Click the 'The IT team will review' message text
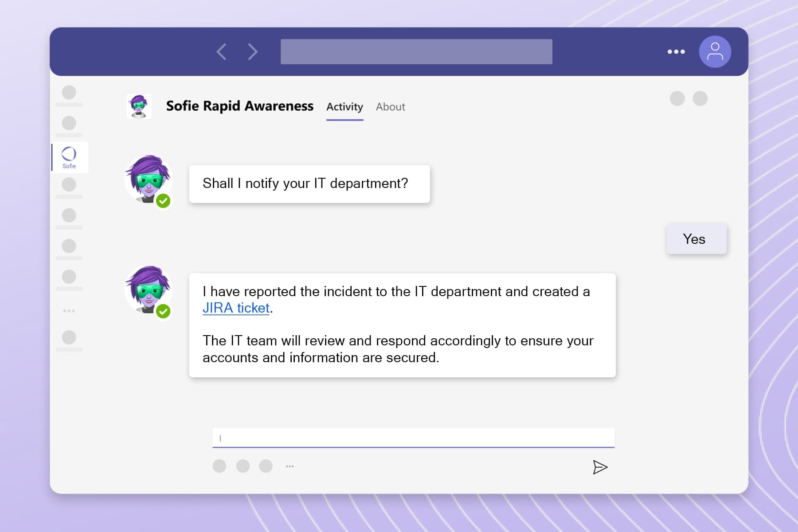Image resolution: width=798 pixels, height=532 pixels. [398, 349]
